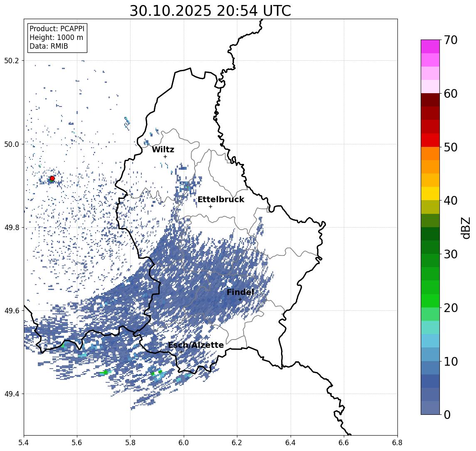The width and height of the screenshot is (476, 451).
Task: Click the 70 value on the colorbar
Action: coord(451,40)
